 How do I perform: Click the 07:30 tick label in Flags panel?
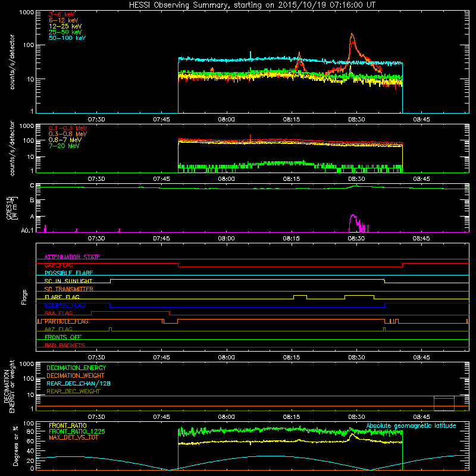(96, 358)
